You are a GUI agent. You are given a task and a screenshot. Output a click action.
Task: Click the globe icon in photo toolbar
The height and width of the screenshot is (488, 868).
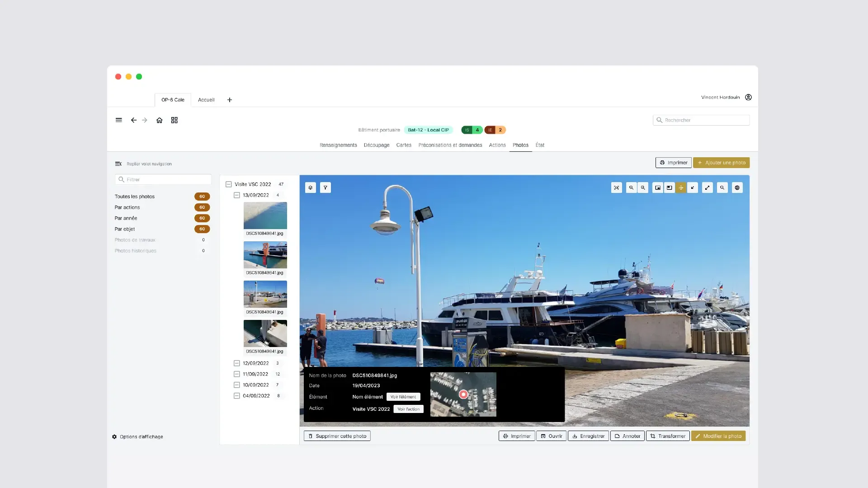coord(737,188)
